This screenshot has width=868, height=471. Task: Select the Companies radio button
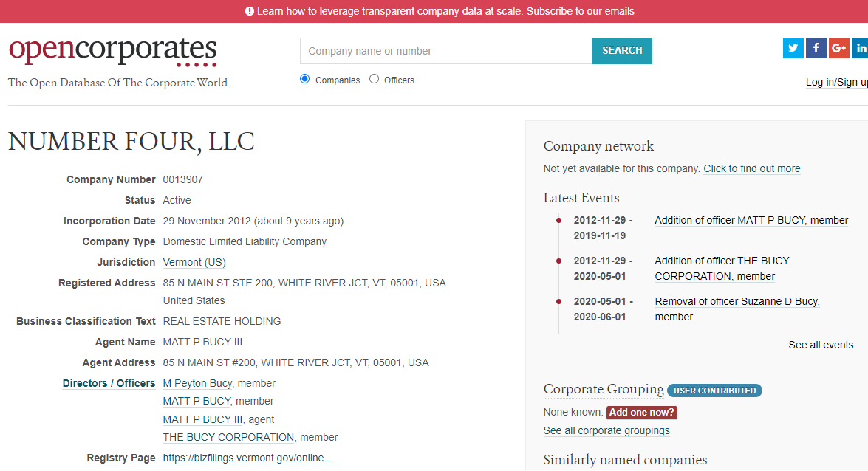coord(304,79)
